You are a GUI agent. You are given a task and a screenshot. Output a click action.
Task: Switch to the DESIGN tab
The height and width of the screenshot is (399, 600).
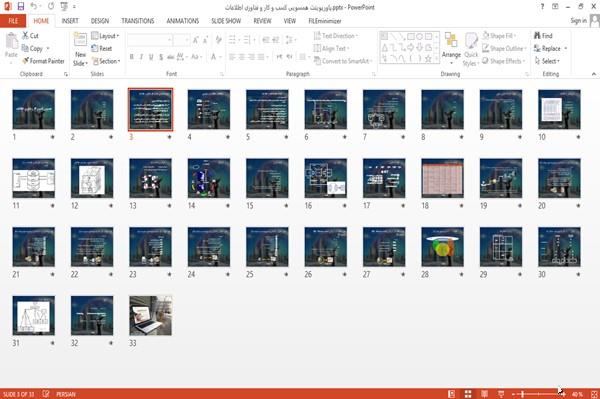pyautogui.click(x=100, y=21)
